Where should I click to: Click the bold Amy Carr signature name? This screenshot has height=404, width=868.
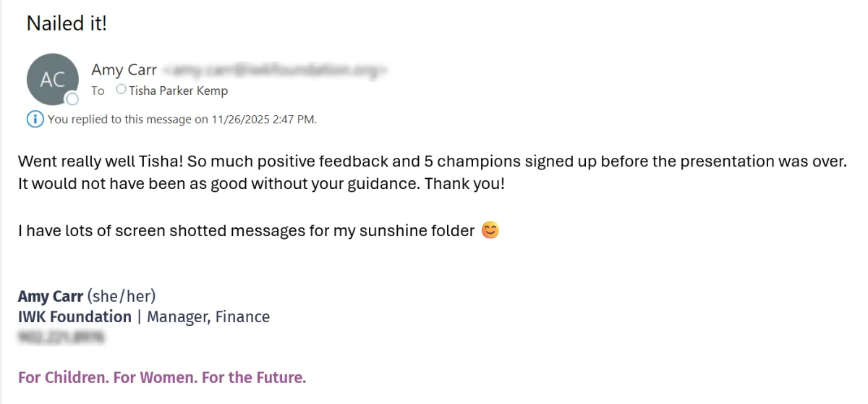pos(51,296)
